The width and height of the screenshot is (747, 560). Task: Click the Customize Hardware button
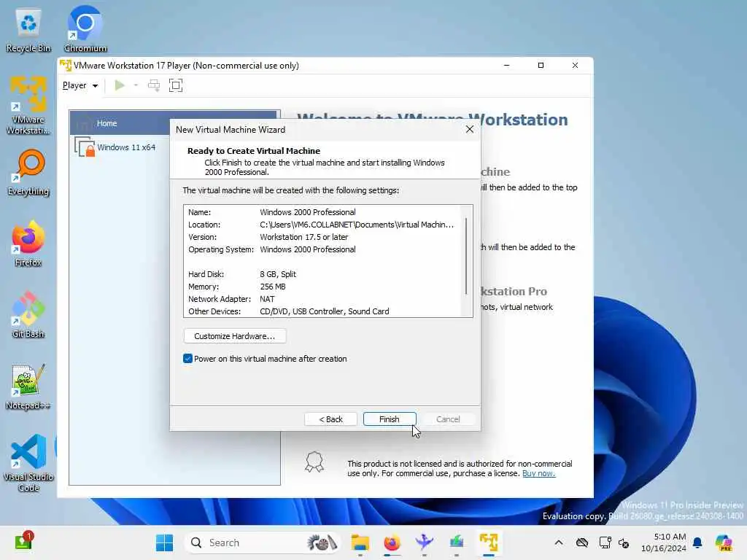pos(235,336)
